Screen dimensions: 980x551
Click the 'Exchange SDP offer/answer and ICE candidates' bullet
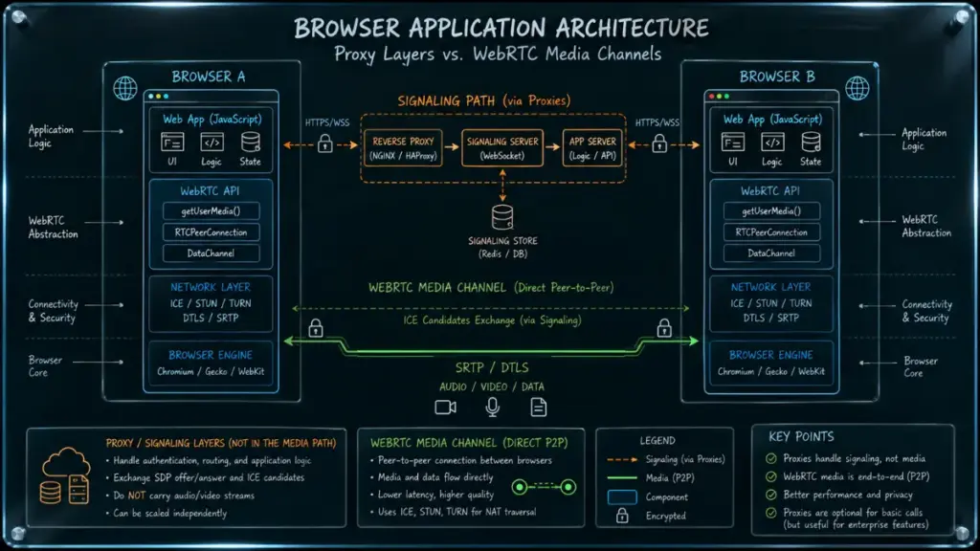coord(205,477)
